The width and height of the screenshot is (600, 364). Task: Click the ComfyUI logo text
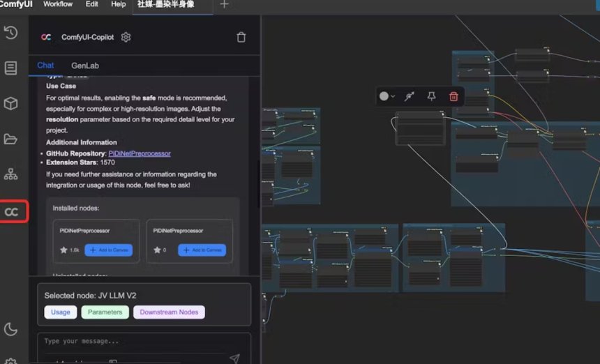tap(16, 4)
